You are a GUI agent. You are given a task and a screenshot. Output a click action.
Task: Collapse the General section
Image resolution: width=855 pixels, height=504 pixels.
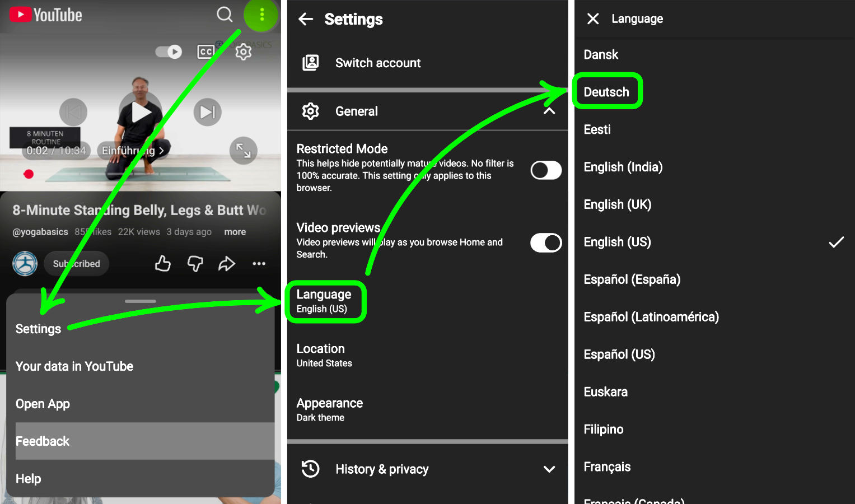coord(549,111)
